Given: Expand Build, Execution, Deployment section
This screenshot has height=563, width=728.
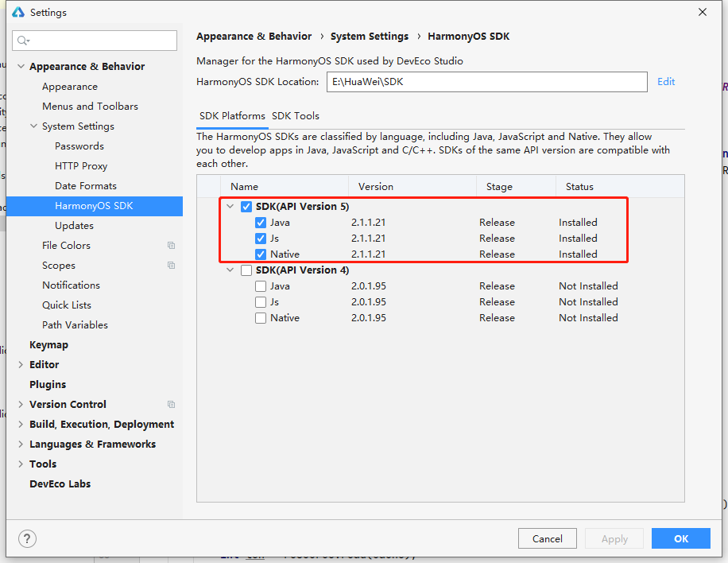Looking at the screenshot, I should click(21, 424).
